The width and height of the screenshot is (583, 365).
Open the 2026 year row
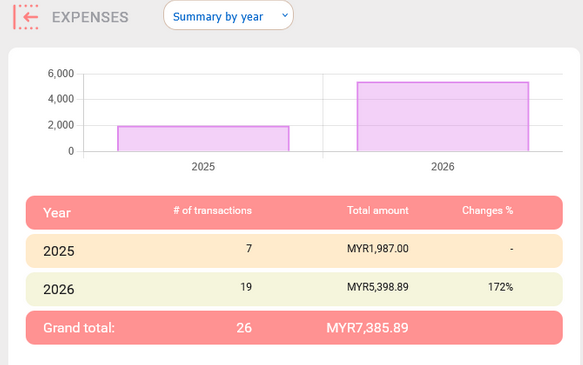point(294,289)
